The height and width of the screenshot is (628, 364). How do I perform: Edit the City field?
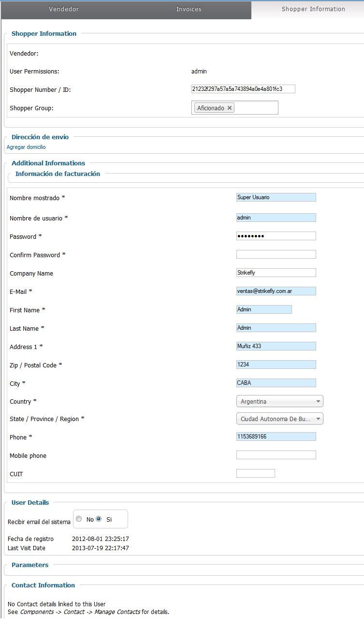point(276,383)
